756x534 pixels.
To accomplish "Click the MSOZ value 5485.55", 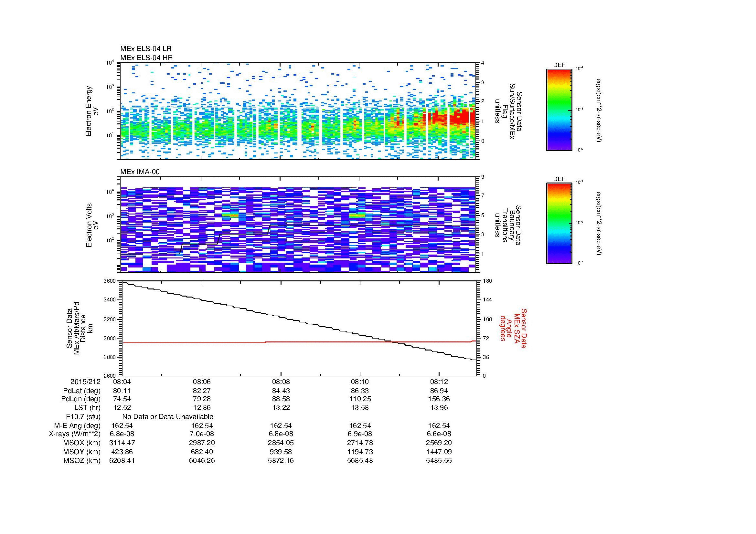I will point(439,461).
